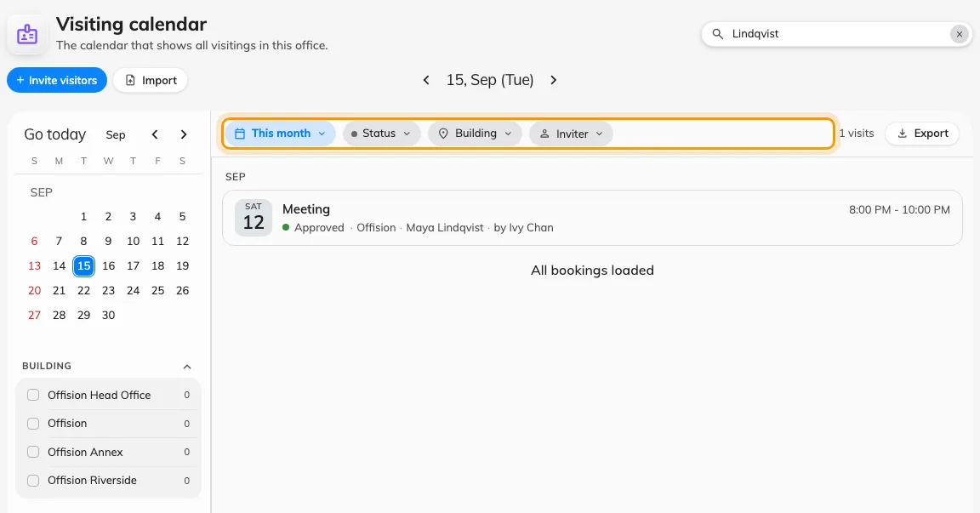Select September 16 in mini calendar

point(108,265)
